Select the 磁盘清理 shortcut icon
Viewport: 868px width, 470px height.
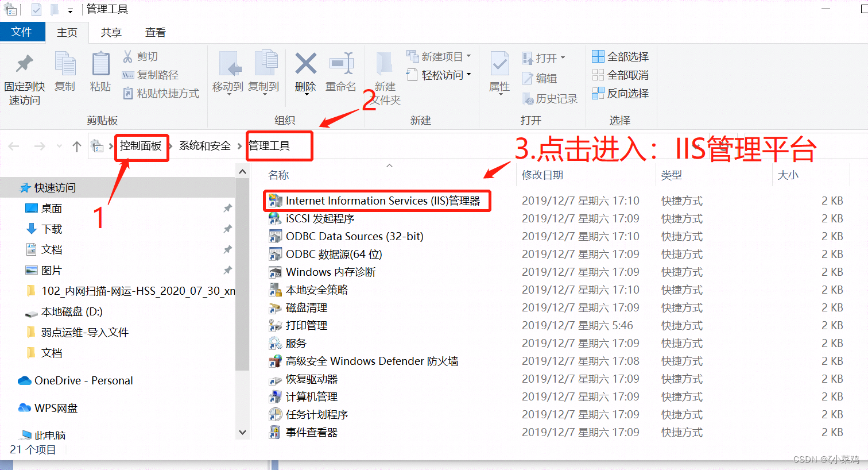[276, 307]
